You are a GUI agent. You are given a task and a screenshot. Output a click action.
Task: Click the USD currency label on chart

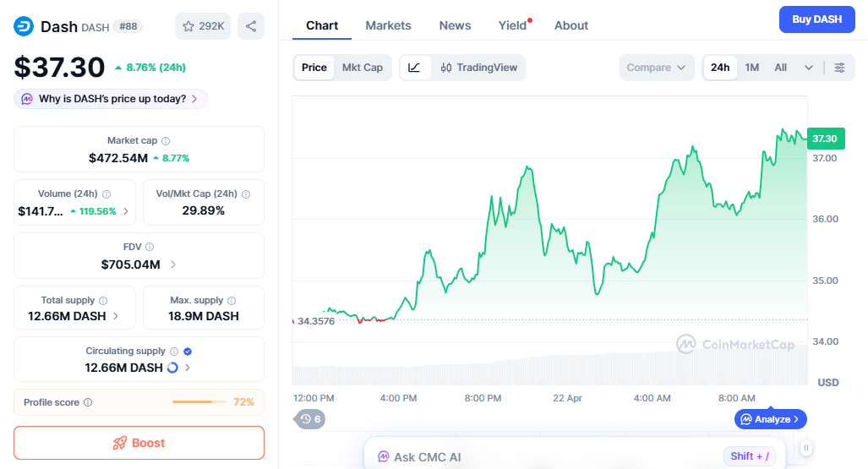[x=828, y=383]
